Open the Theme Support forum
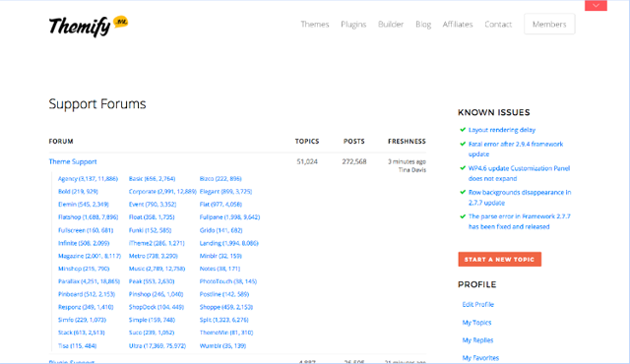This screenshot has width=630, height=364. (x=73, y=161)
